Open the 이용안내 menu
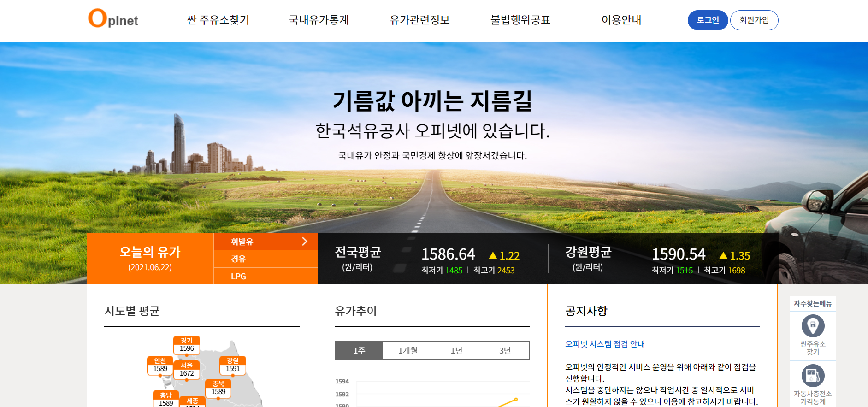Viewport: 868px width, 407px height. click(621, 20)
